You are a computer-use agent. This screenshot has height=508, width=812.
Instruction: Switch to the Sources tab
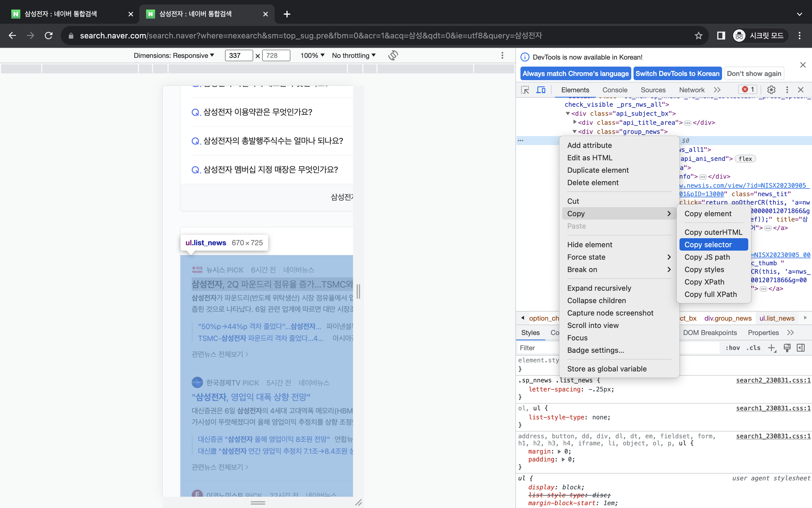tap(653, 90)
